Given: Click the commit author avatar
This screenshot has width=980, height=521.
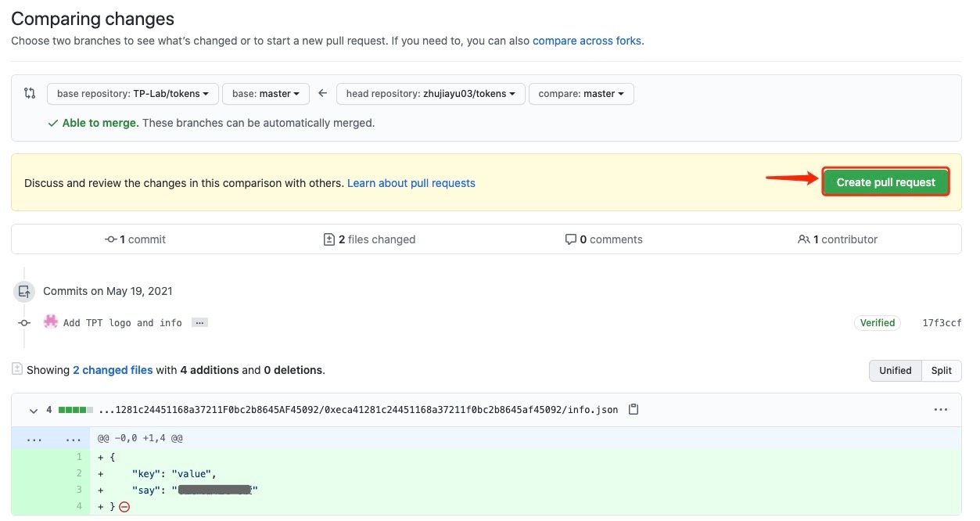Looking at the screenshot, I should pos(51,322).
